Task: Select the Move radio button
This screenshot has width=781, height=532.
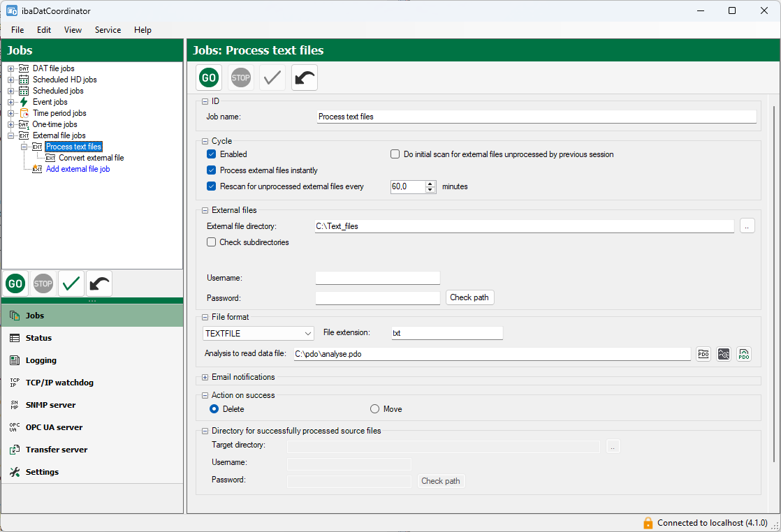Action: click(x=374, y=409)
